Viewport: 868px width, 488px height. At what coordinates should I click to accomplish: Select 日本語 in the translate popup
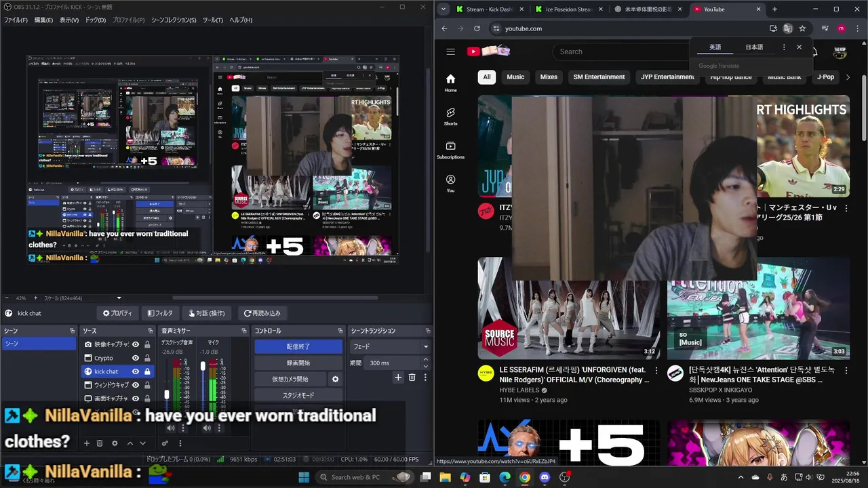[754, 47]
